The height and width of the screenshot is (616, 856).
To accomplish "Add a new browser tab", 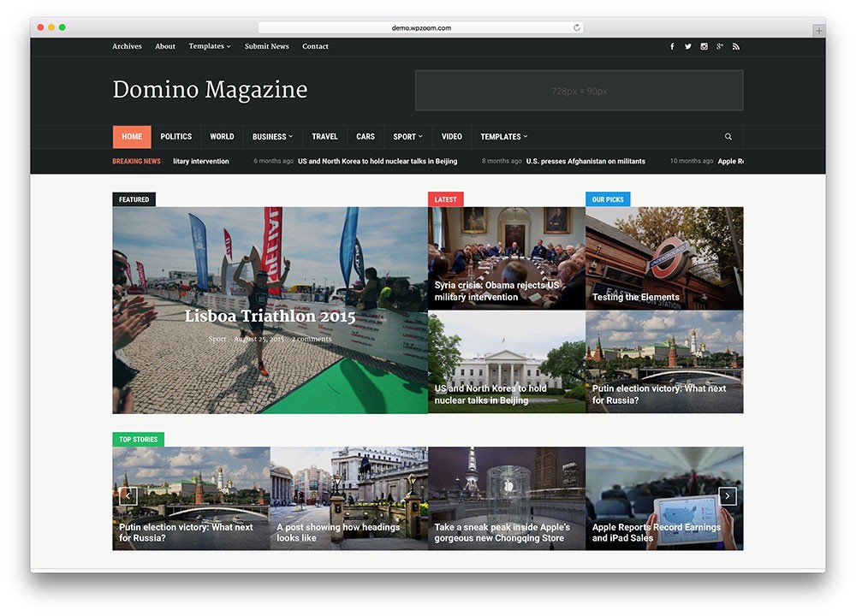I will (818, 31).
